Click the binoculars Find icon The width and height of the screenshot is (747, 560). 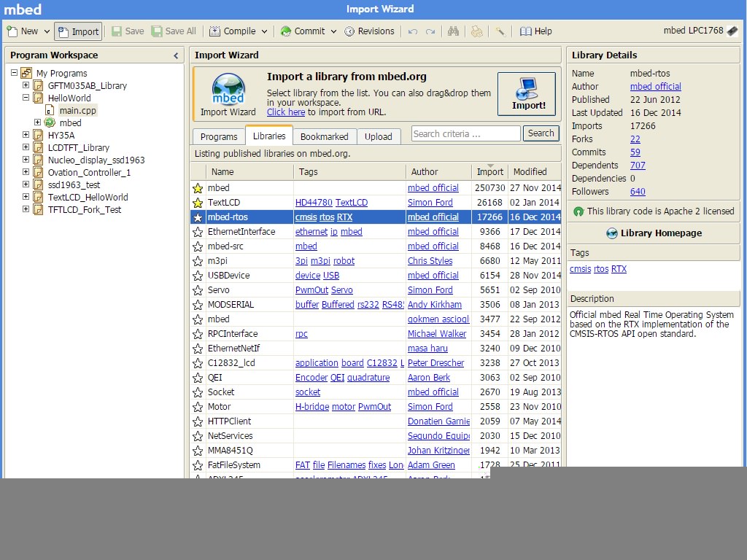tap(453, 31)
